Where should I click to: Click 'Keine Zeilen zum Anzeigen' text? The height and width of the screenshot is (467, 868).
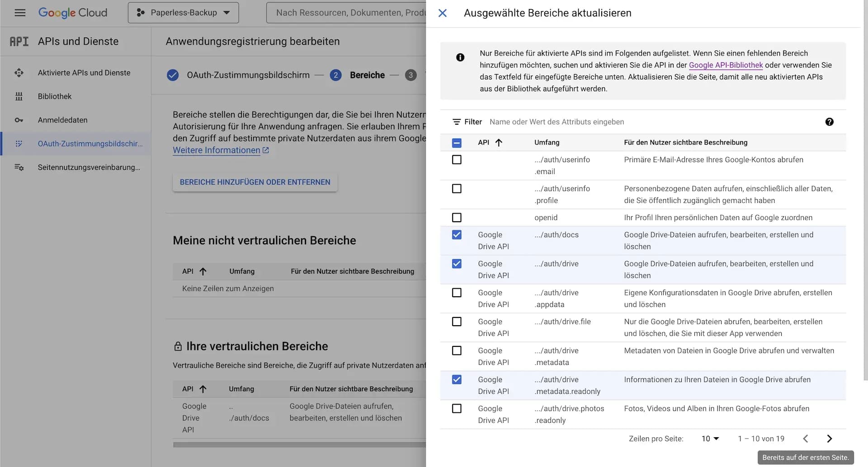click(x=228, y=289)
